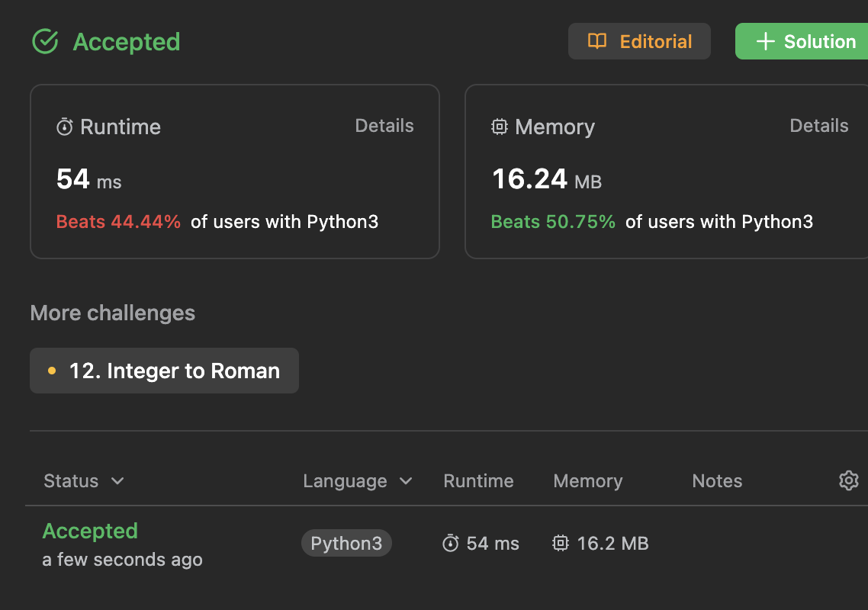Screen dimensions: 868x610
Task: Open Memory Details link
Action: 819,126
